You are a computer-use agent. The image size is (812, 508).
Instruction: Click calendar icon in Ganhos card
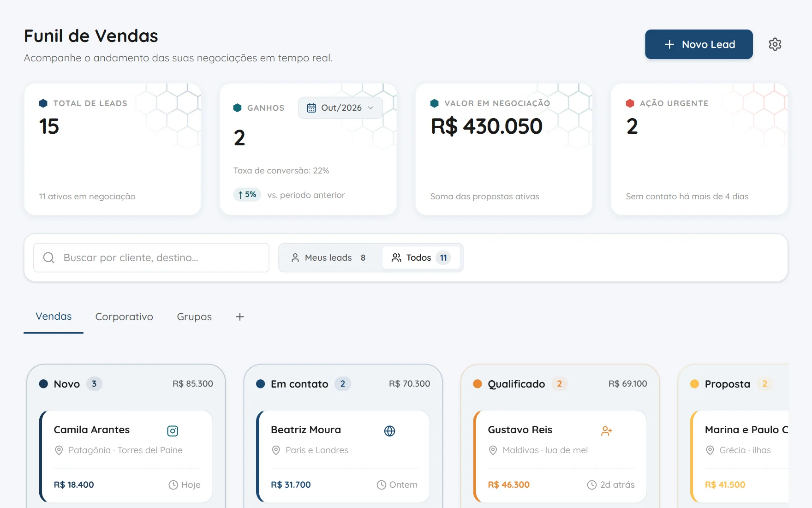(x=311, y=108)
